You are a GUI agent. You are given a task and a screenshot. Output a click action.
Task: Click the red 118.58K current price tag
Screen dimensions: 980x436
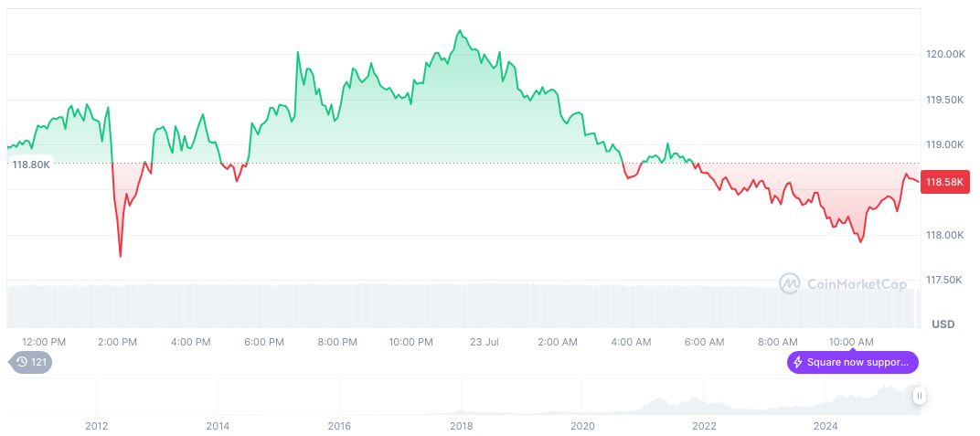point(944,182)
